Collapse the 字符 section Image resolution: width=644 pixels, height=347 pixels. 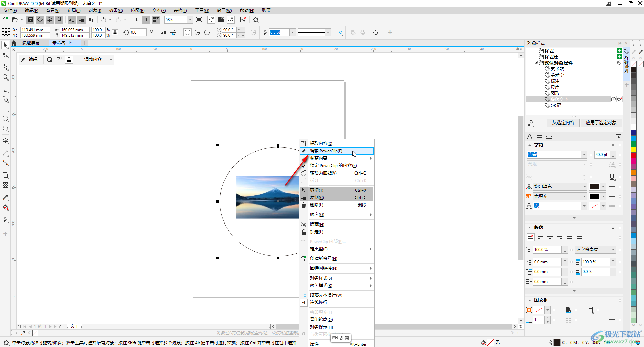[530, 145]
